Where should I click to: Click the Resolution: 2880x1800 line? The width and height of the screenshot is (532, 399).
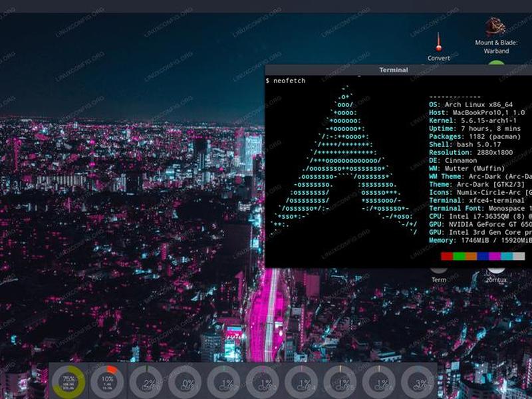pyautogui.click(x=471, y=152)
